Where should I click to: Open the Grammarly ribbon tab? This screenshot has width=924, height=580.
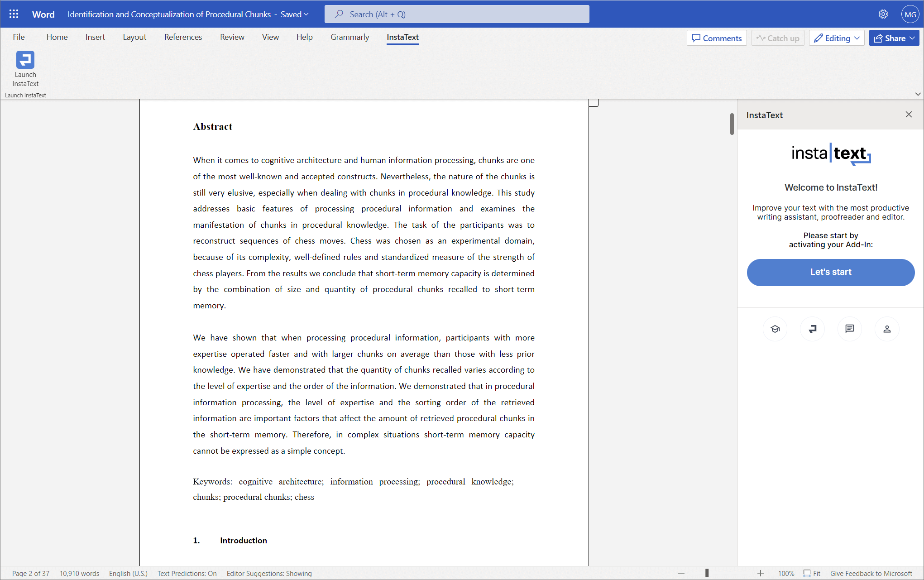[x=349, y=37]
